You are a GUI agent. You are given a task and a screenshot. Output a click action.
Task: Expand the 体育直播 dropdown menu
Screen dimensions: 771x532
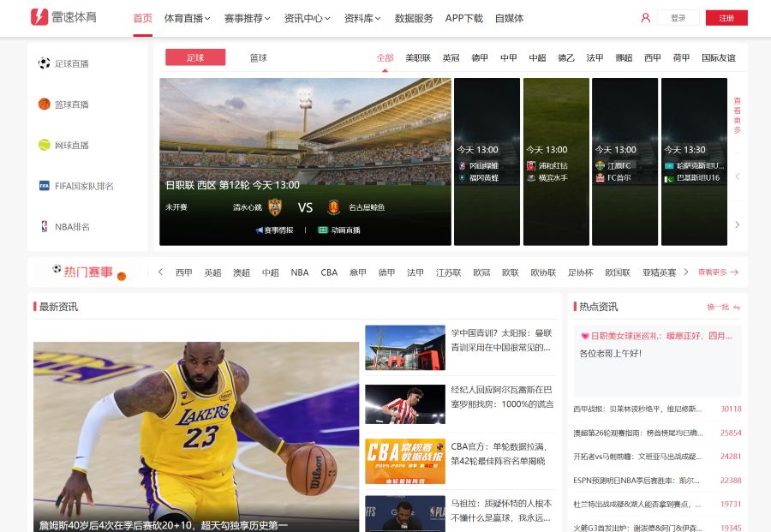coord(188,18)
